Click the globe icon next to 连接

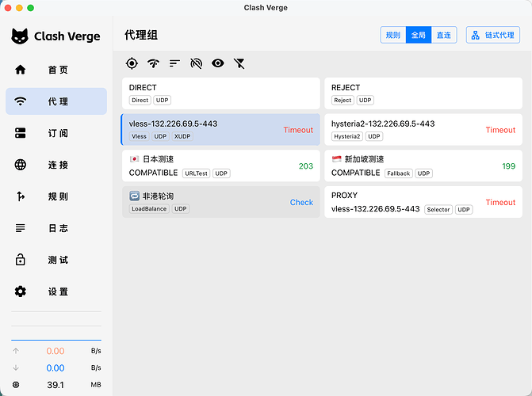click(x=21, y=165)
